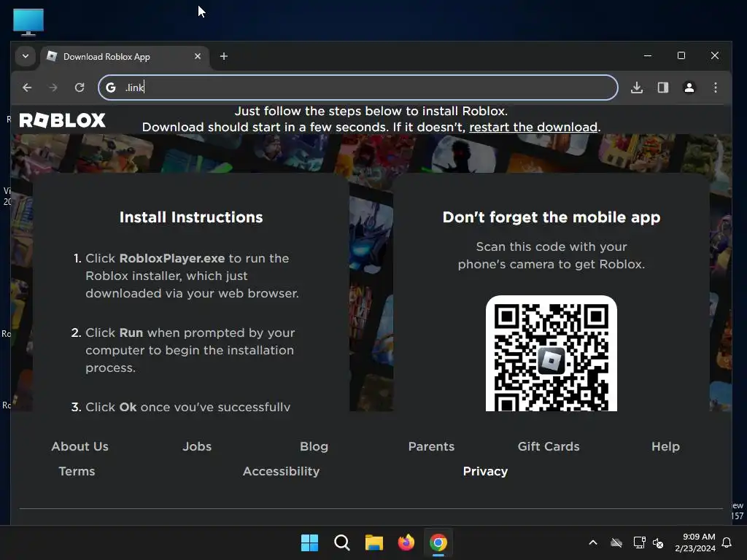The image size is (747, 560).
Task: Open the Jobs footer link
Action: [x=197, y=447]
